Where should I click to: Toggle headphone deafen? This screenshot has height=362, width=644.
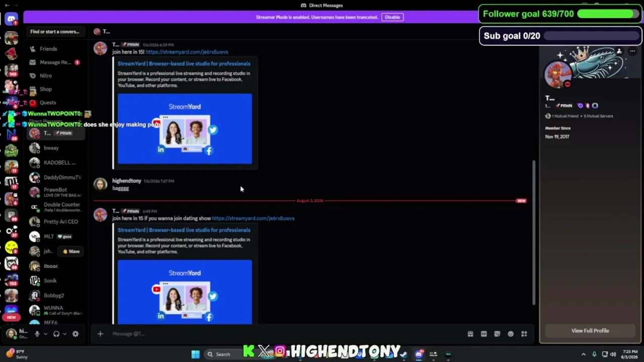click(x=56, y=334)
